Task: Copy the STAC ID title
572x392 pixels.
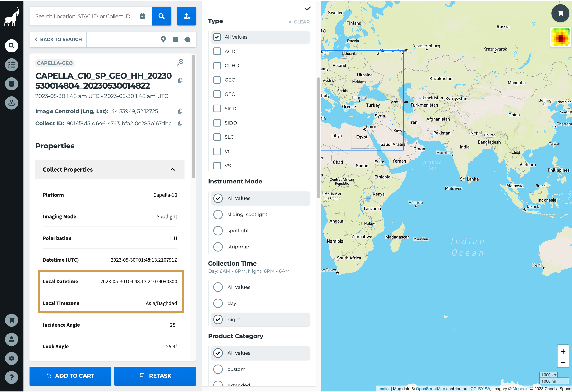Action: pos(180,80)
